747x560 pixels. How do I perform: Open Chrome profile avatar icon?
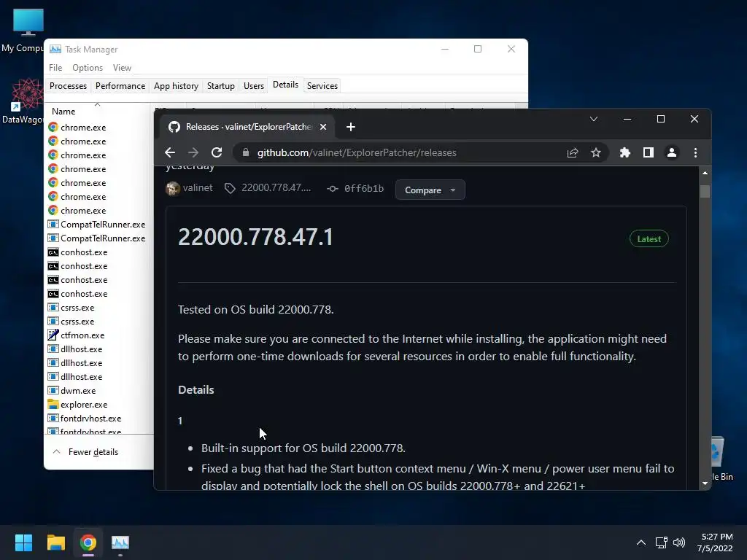pos(672,152)
